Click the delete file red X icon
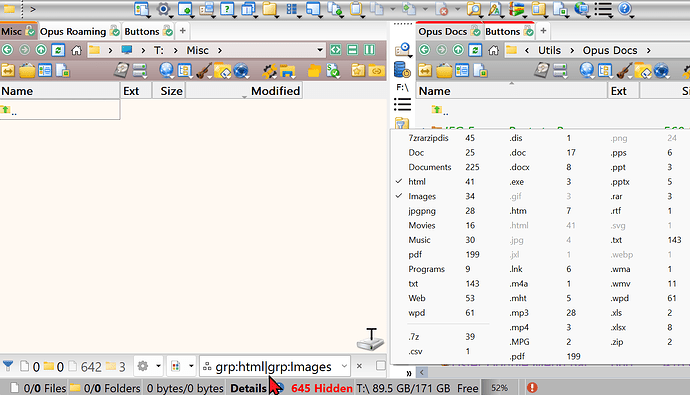This screenshot has height=395, width=690. [441, 9]
